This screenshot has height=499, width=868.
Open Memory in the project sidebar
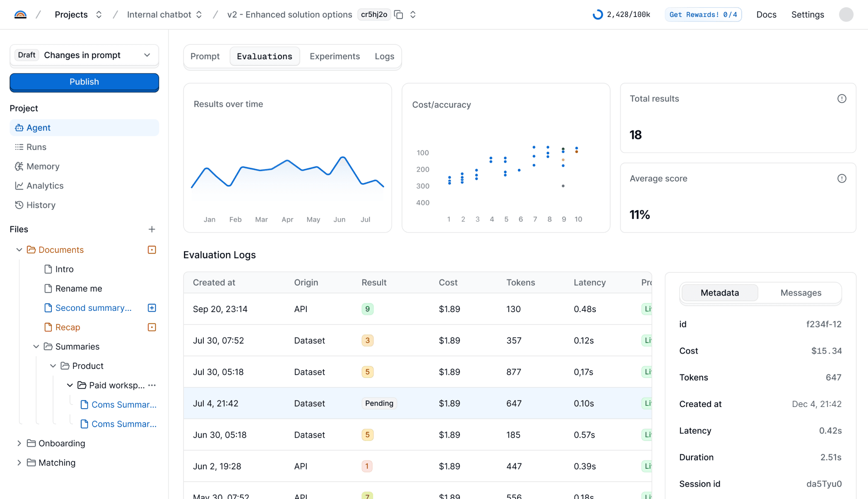(43, 166)
